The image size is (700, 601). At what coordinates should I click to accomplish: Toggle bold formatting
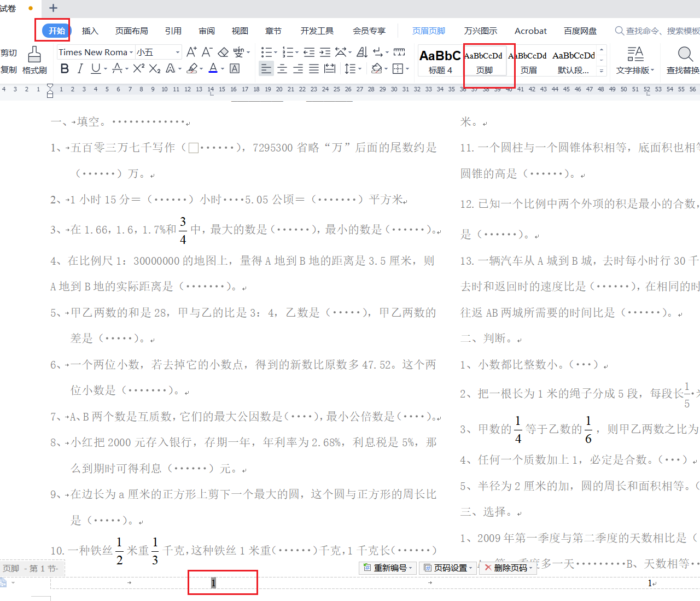coord(65,68)
